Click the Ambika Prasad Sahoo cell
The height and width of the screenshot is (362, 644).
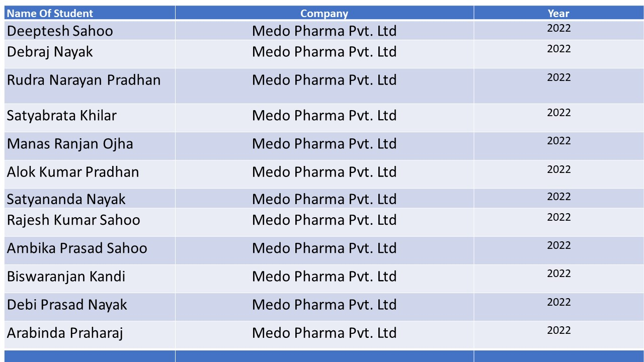coord(90,250)
